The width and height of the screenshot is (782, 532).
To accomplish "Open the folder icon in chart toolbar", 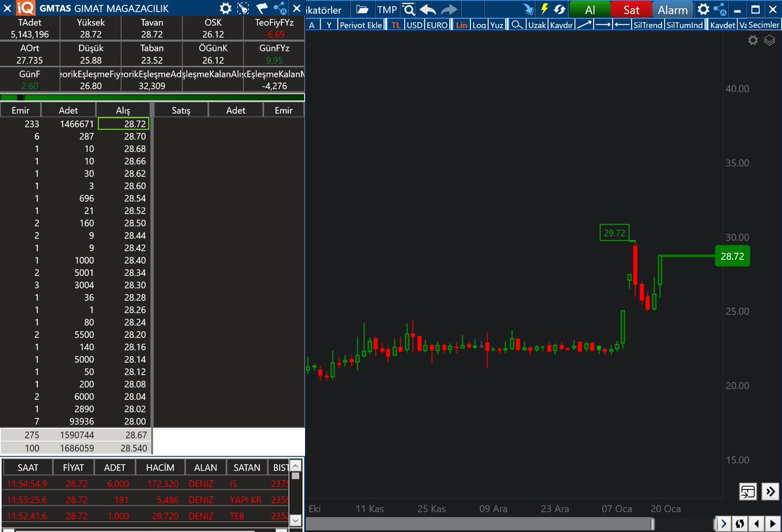I will pos(363,10).
